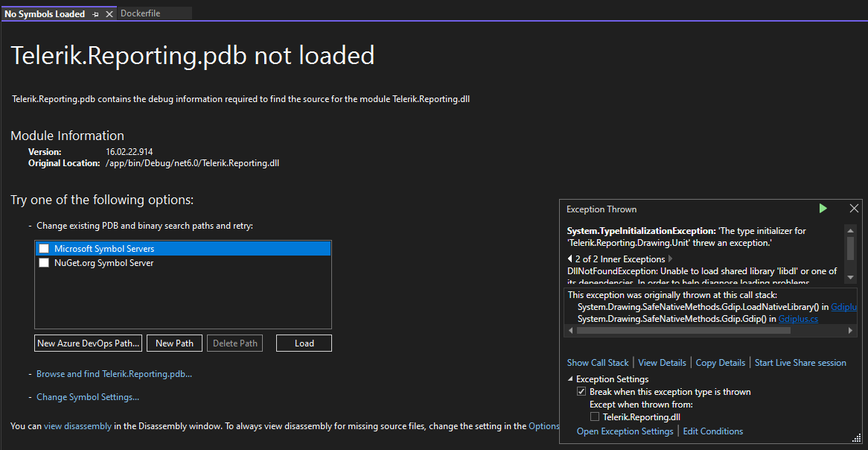Click the '2 of 2 Inner Exceptions' text
The height and width of the screenshot is (450, 868).
coord(620,259)
